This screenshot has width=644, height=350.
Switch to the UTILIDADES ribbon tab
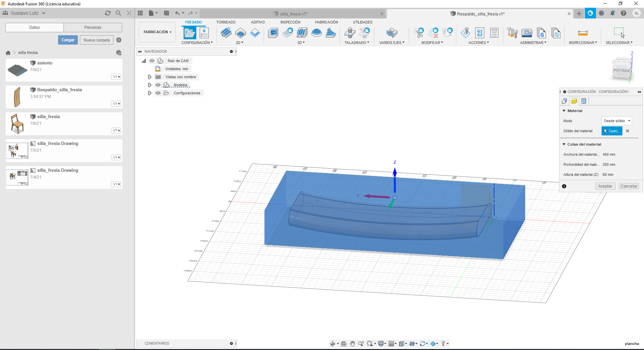pyautogui.click(x=362, y=22)
